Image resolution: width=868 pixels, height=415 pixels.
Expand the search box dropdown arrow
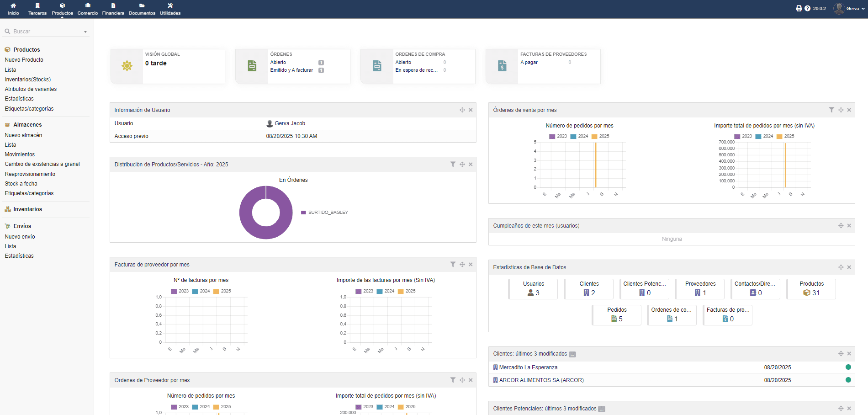(85, 32)
